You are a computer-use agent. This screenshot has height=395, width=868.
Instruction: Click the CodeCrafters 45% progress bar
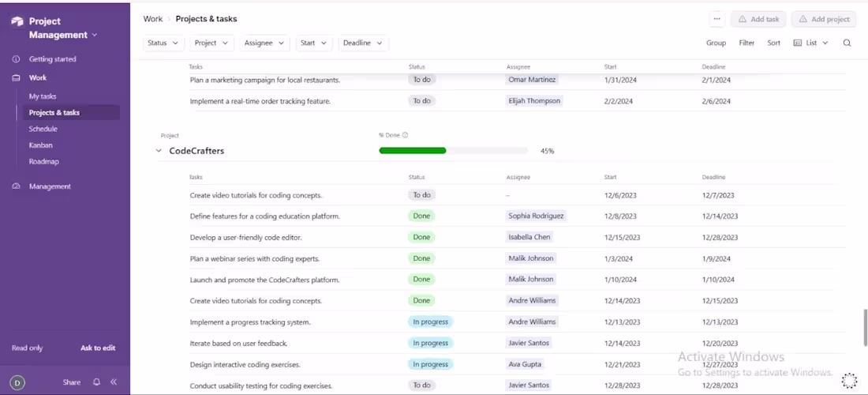point(454,151)
